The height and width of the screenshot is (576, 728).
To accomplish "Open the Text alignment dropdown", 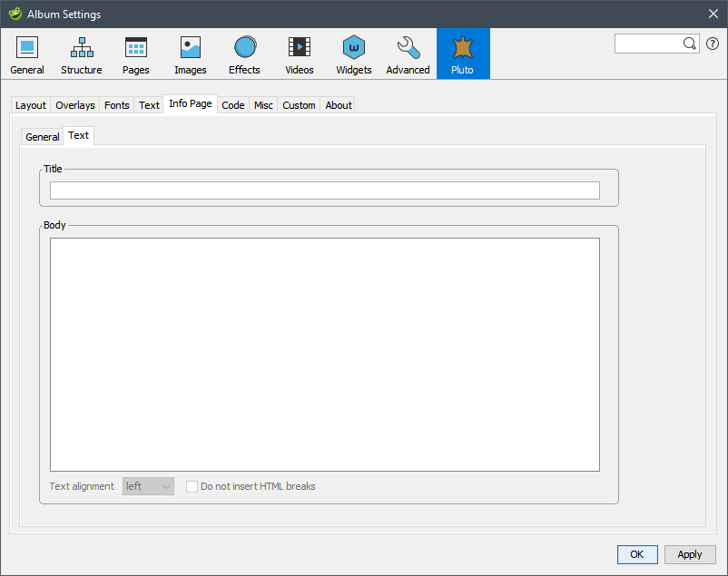I will [x=148, y=486].
